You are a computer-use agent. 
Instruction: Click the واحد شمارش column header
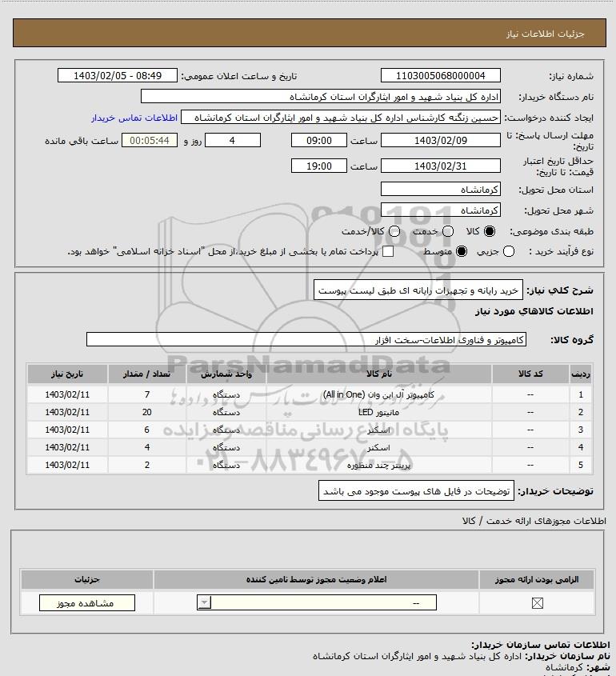226,374
